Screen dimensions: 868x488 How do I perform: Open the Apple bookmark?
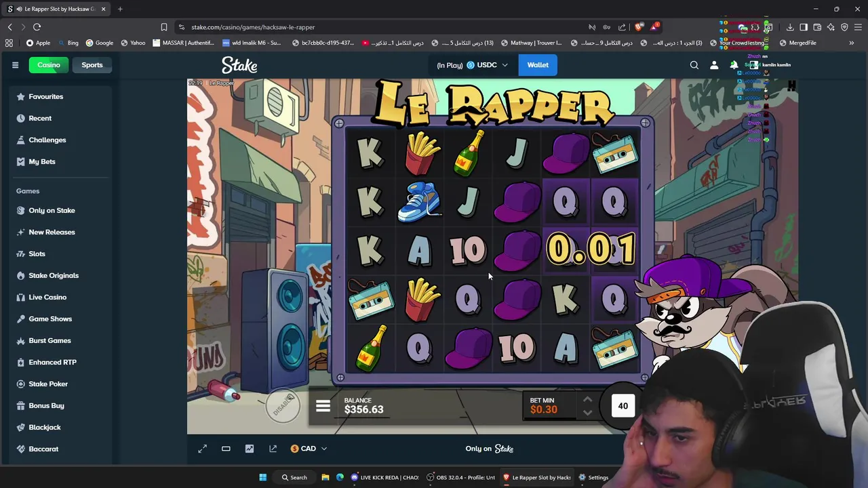pyautogui.click(x=38, y=43)
